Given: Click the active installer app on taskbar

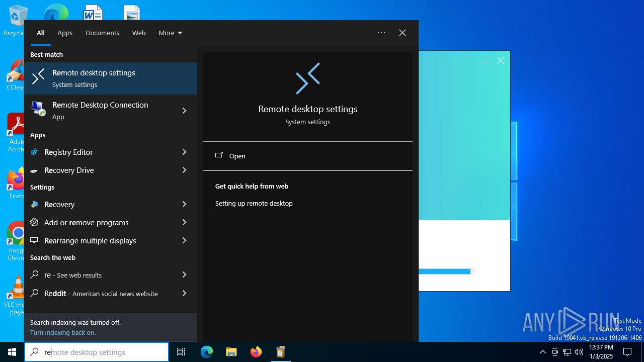Looking at the screenshot, I should click(x=281, y=352).
